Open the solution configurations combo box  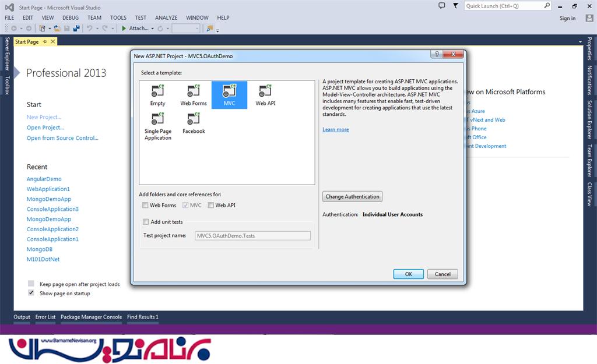click(186, 29)
